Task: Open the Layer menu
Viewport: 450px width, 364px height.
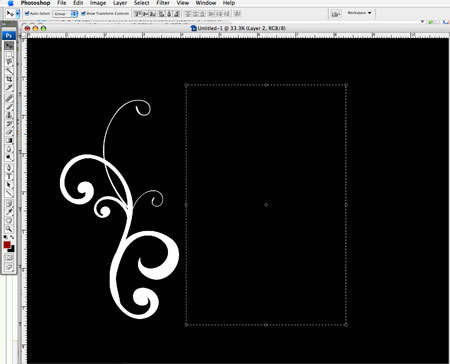Action: [120, 3]
